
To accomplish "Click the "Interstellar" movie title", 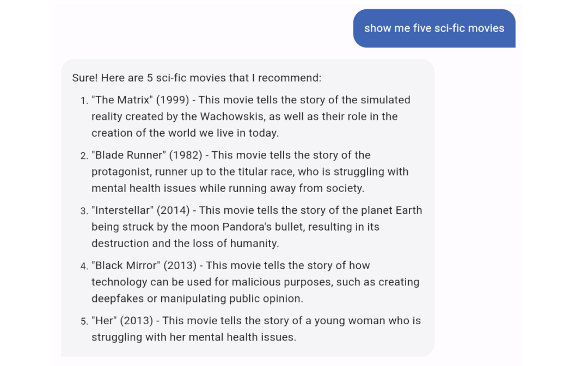I will pos(122,210).
